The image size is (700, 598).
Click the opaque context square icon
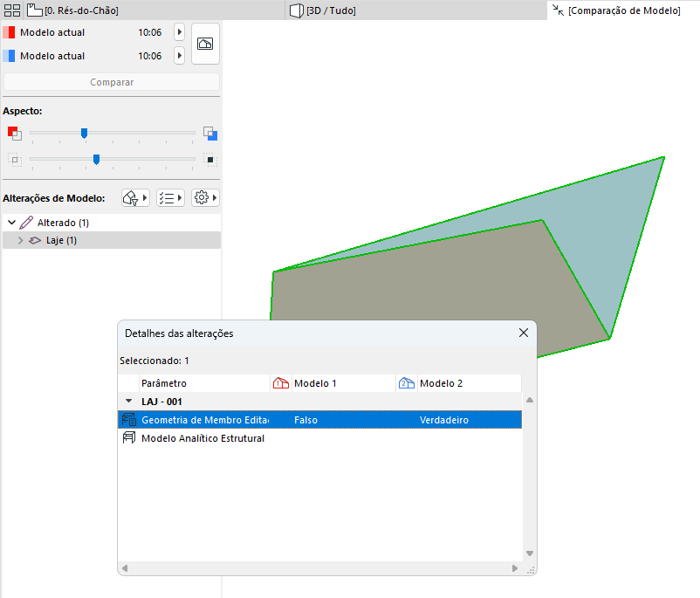[x=210, y=160]
